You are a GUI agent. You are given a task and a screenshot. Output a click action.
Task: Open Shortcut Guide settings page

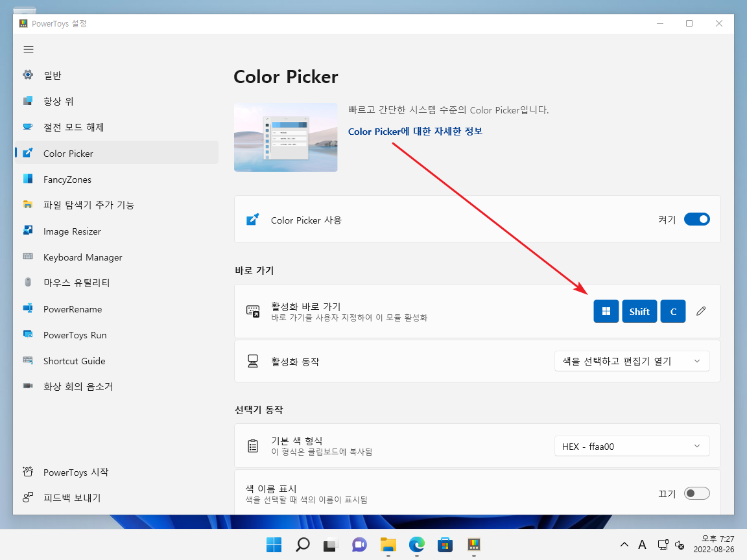117,361
